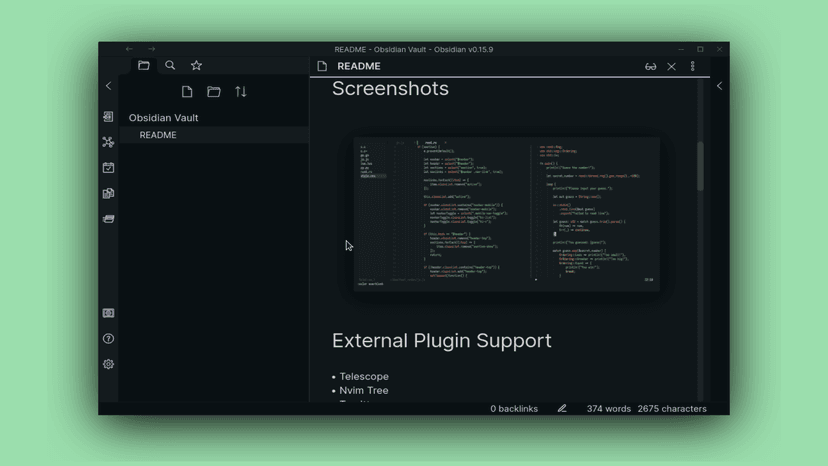Switch to reading view (glasses icon)
This screenshot has width=828, height=466.
[651, 67]
